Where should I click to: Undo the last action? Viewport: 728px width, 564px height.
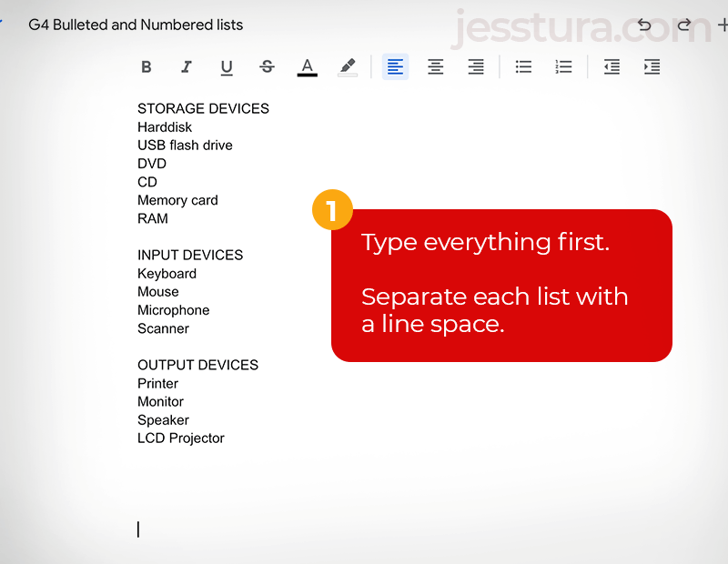(x=644, y=25)
